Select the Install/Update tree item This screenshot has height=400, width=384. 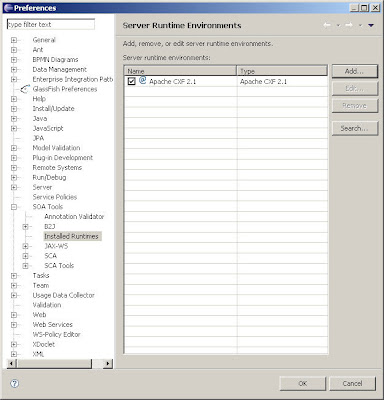(54, 109)
